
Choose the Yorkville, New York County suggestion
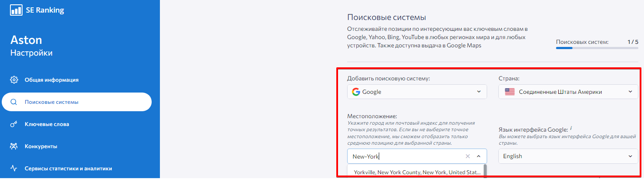(x=417, y=172)
